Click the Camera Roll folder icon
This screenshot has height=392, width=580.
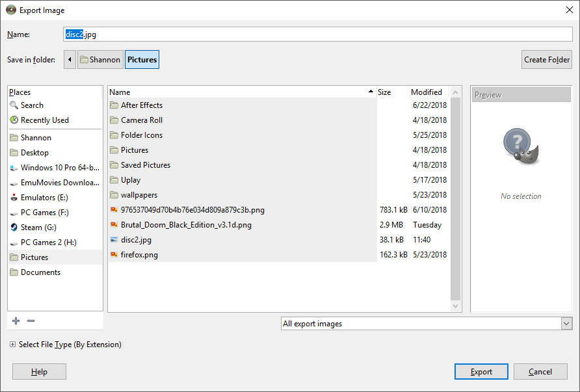click(114, 120)
